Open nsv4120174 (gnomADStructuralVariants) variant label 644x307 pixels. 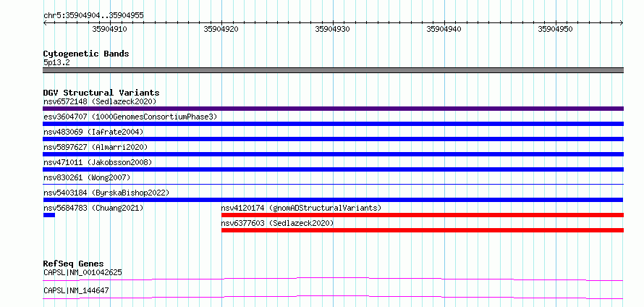pos(301,208)
